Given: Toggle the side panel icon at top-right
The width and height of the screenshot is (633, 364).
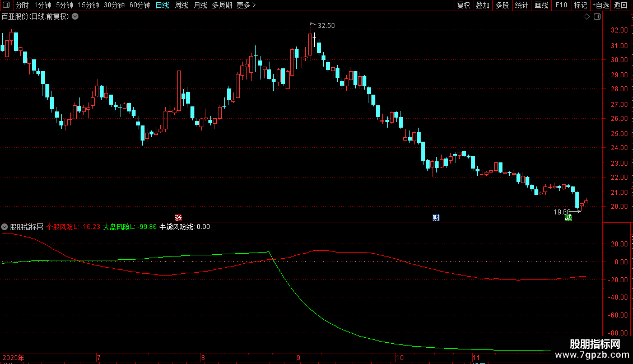Looking at the screenshot, I should pyautogui.click(x=597, y=17).
